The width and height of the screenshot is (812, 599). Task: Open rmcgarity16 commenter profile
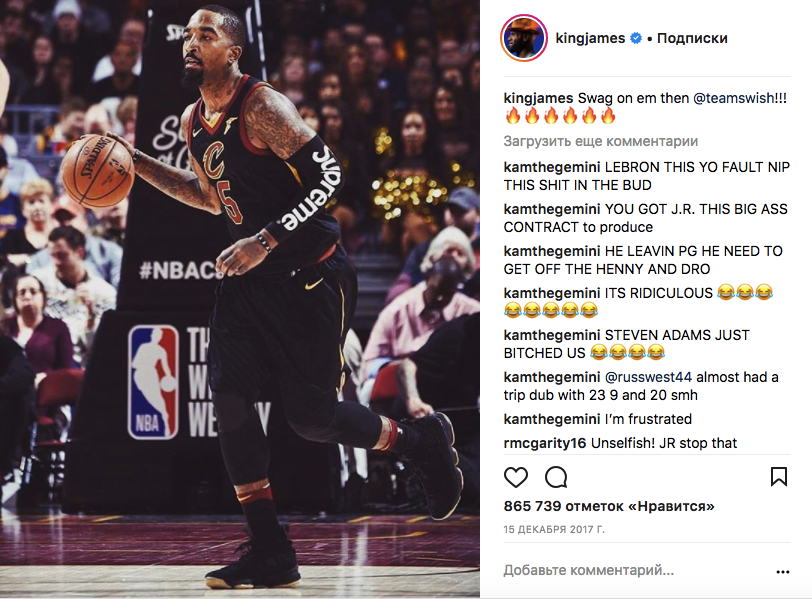click(x=545, y=443)
